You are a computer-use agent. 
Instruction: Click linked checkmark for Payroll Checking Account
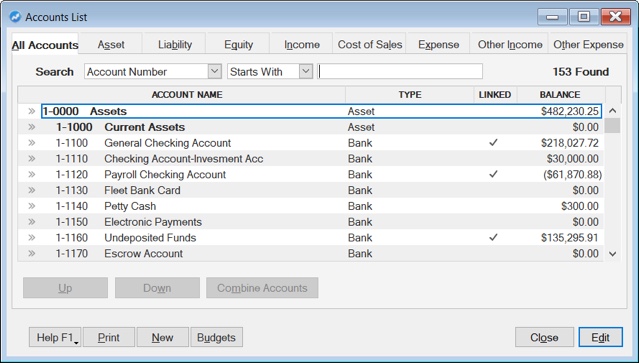coord(494,174)
